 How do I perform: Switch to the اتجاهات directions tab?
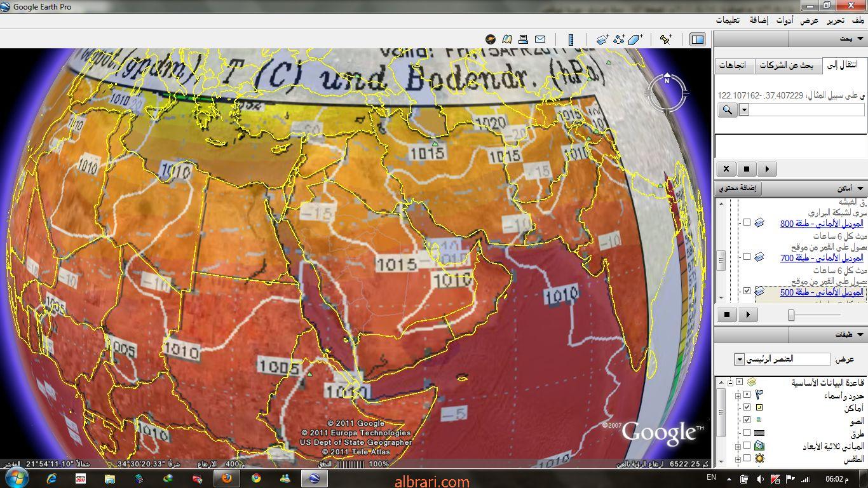pyautogui.click(x=735, y=65)
